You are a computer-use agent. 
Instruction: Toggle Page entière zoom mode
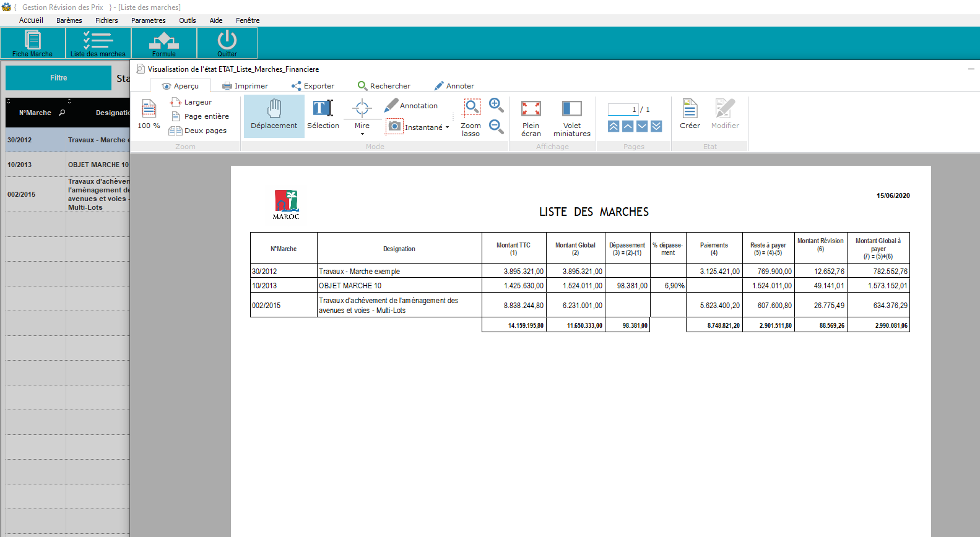(200, 116)
